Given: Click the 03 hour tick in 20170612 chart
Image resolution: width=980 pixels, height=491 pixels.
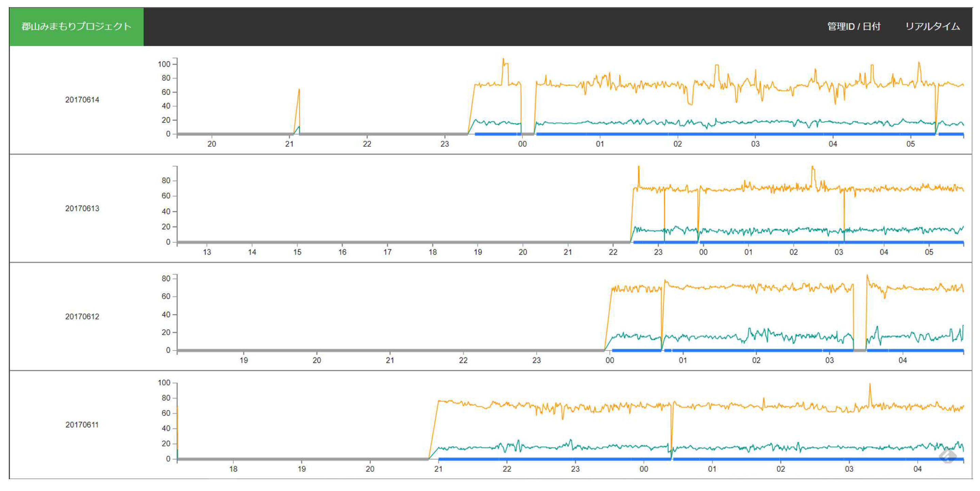Looking at the screenshot, I should click(829, 360).
